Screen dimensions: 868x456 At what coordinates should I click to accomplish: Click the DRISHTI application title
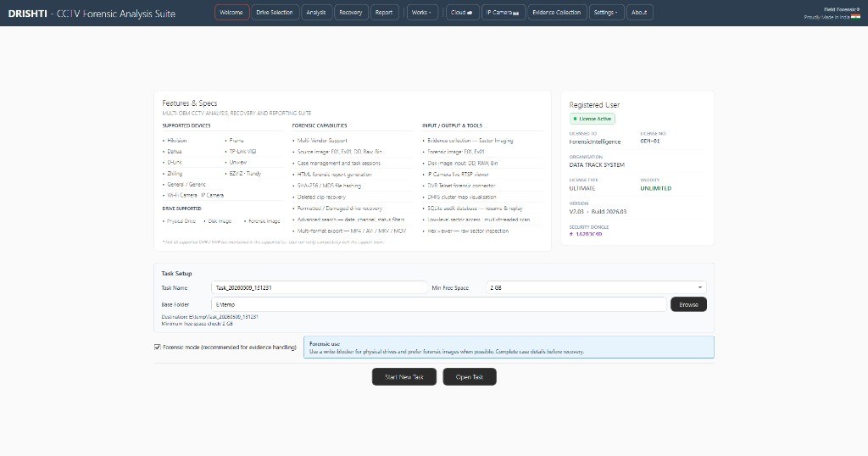[28, 14]
